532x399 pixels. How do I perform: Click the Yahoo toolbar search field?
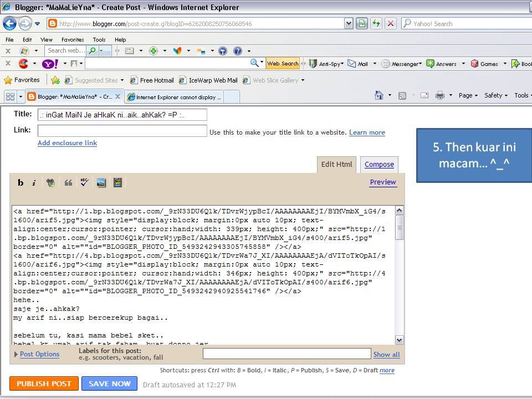[x=167, y=63]
